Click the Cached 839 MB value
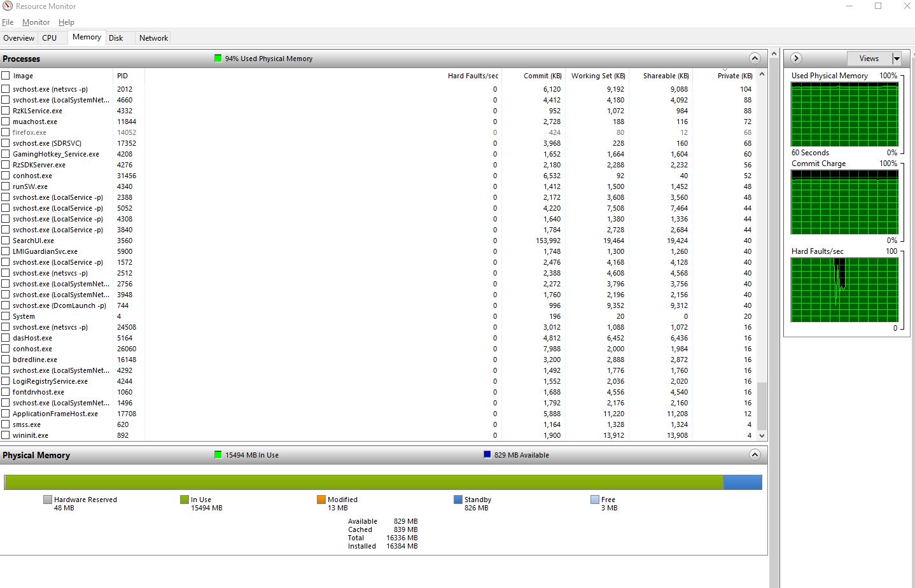Image resolution: width=915 pixels, height=588 pixels. point(405,529)
